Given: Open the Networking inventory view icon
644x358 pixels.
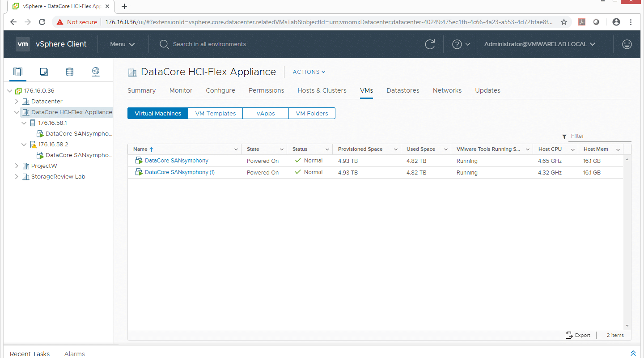Looking at the screenshot, I should 95,72.
